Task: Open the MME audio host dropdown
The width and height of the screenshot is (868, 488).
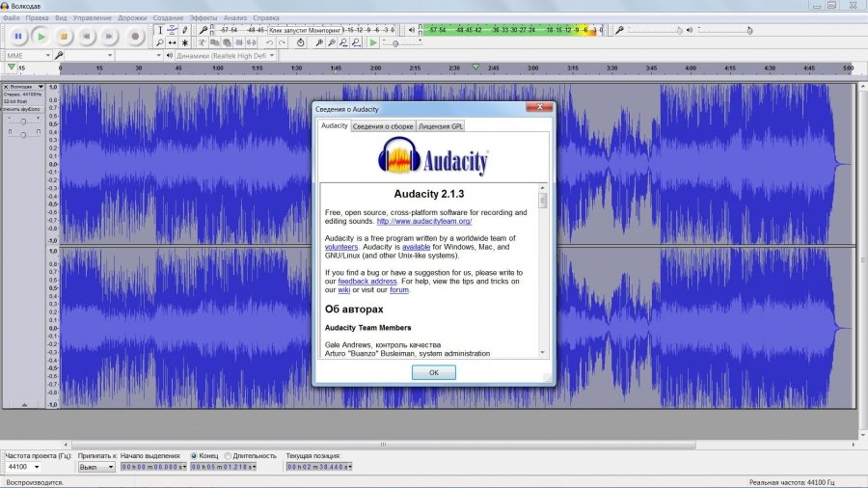Action: 27,55
